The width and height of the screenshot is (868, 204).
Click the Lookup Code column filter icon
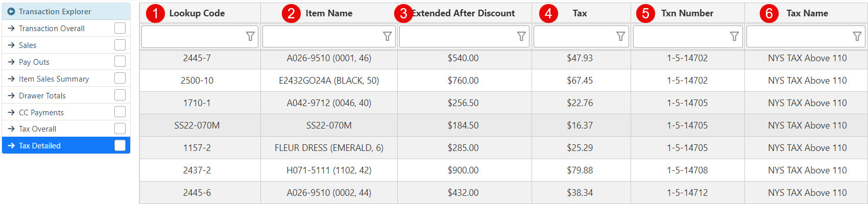[250, 37]
